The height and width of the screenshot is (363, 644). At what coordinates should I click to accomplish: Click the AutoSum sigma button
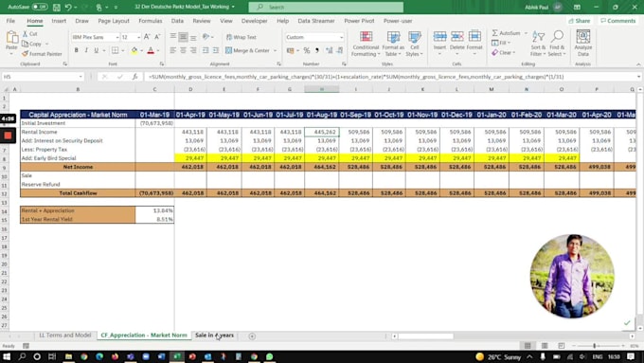point(506,33)
